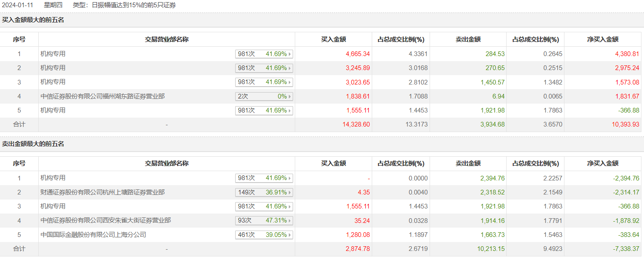The width and height of the screenshot is (644, 259).
Task: Click the arrow beside 149次 36.91% stats
Action: pyautogui.click(x=290, y=192)
